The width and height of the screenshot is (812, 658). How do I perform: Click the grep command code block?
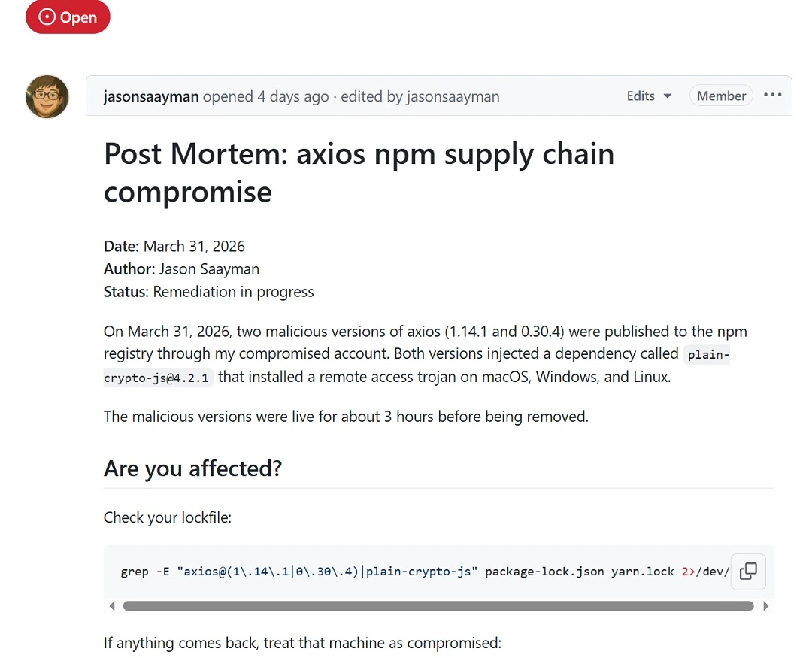coord(376,572)
